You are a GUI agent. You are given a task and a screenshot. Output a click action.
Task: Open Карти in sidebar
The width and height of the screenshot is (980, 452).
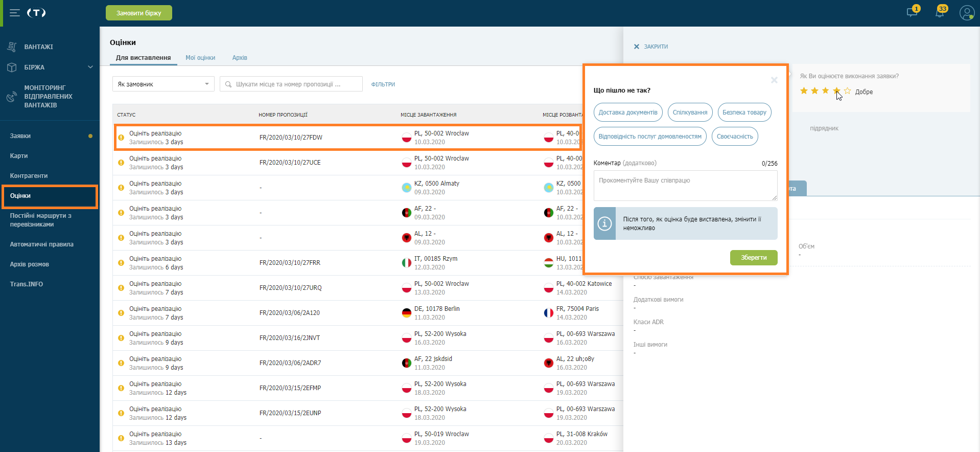[19, 156]
